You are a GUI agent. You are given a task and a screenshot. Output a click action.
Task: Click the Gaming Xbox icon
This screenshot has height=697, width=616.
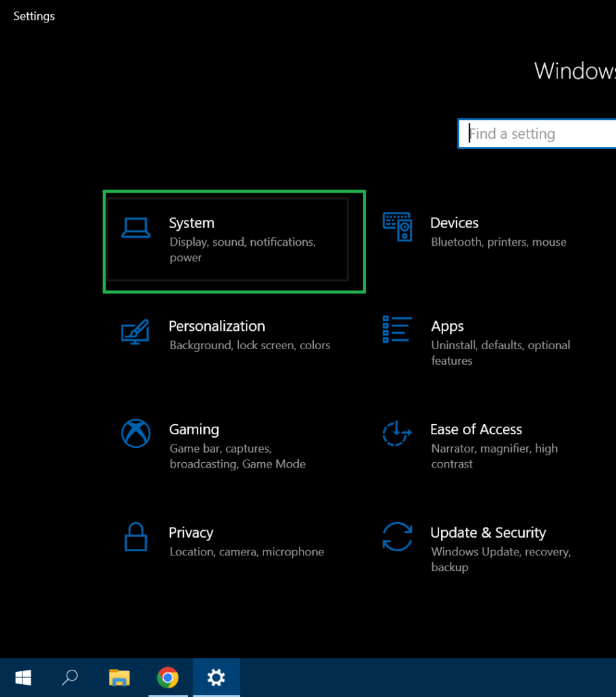click(135, 433)
